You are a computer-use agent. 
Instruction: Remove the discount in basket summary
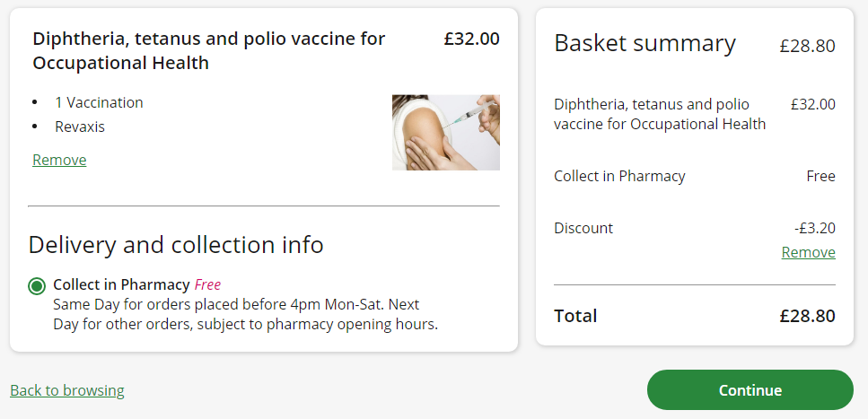pos(808,252)
